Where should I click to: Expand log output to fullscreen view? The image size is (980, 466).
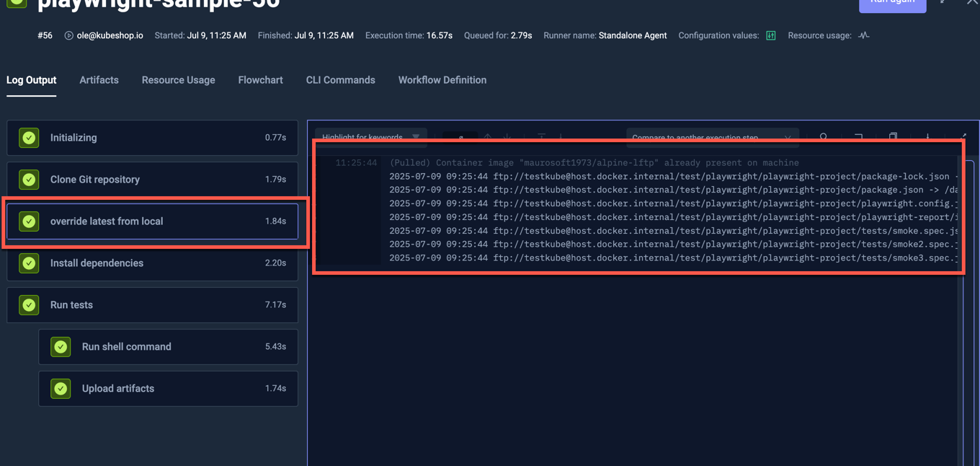click(963, 137)
